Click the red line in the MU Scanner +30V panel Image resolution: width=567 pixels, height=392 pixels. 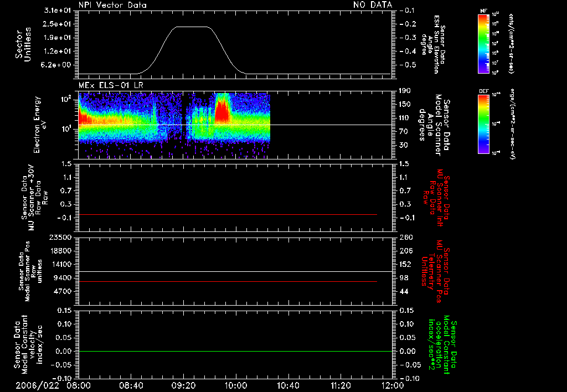tap(228, 214)
